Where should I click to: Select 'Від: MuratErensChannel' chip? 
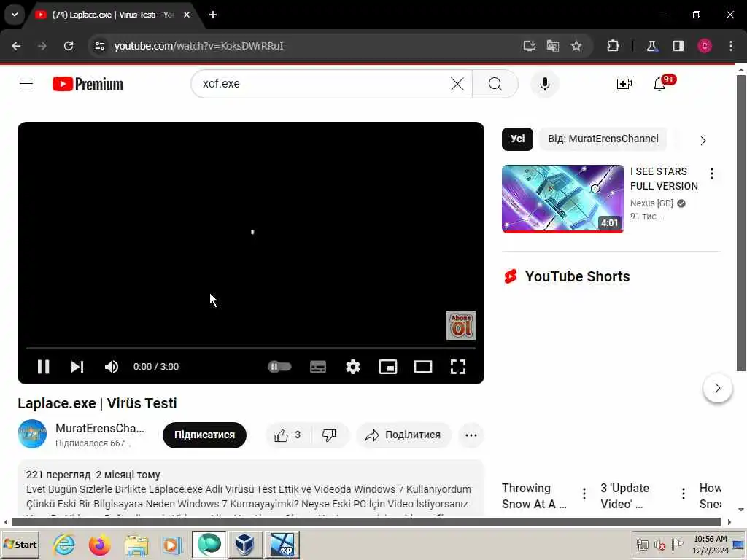pos(603,139)
